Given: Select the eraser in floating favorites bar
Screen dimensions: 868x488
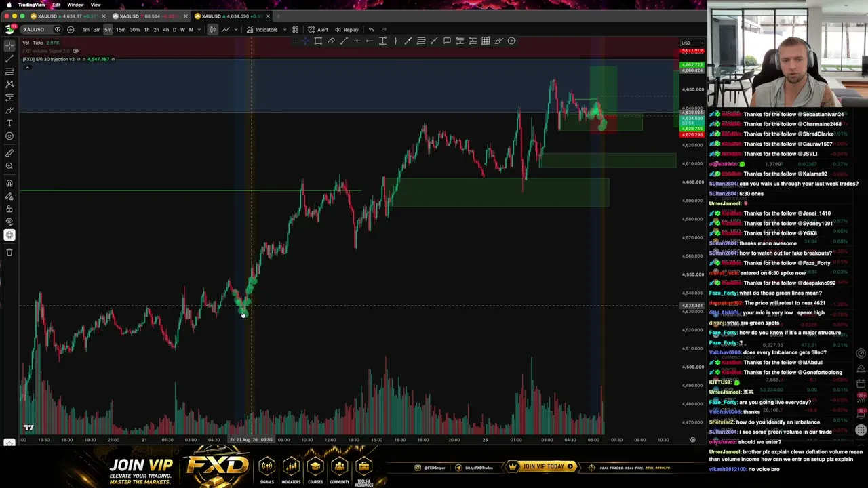Looking at the screenshot, I should pos(331,41).
